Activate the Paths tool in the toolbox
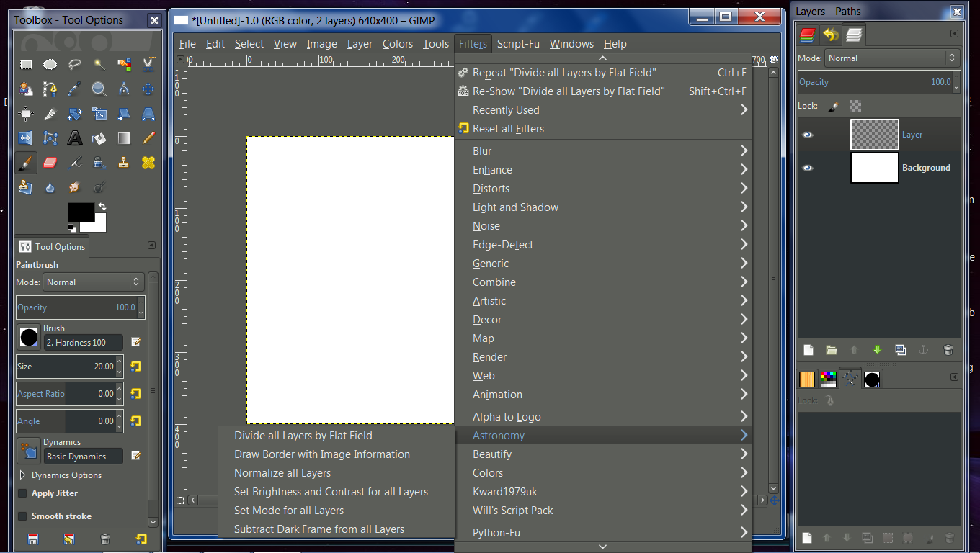 [50, 89]
